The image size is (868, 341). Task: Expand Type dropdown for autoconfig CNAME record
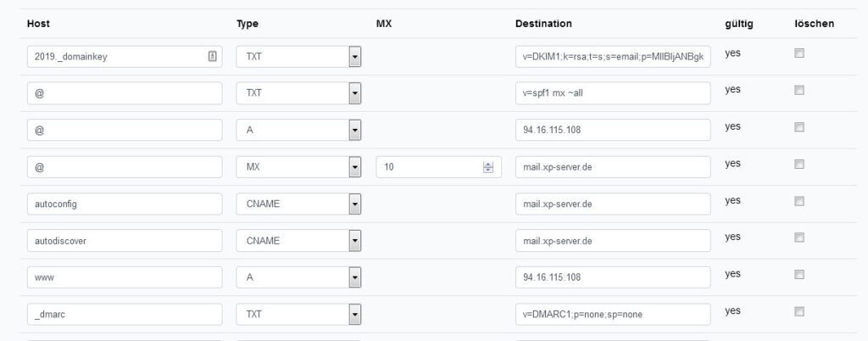point(299,204)
